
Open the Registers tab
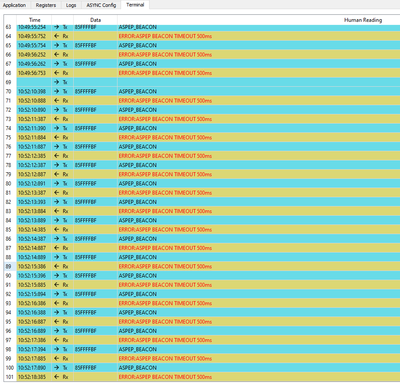point(46,5)
